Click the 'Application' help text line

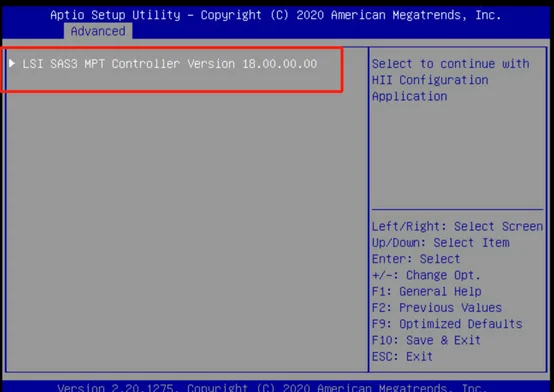coord(409,96)
